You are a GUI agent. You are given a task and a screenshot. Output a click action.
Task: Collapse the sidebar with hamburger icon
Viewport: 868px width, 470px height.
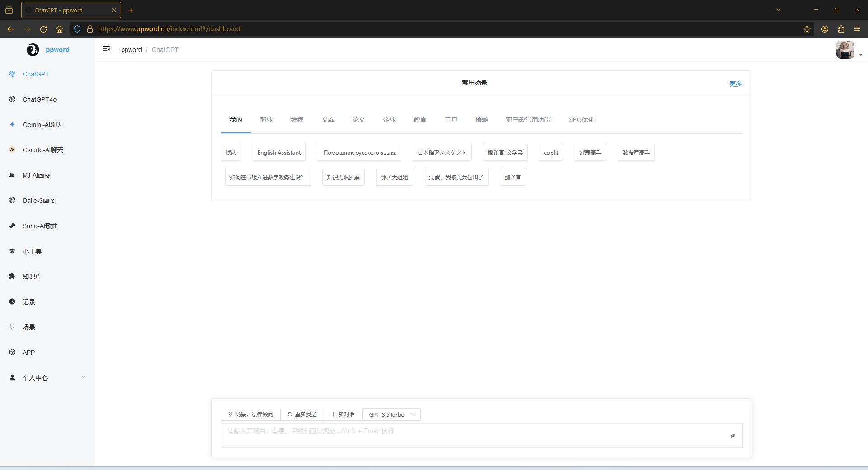click(x=106, y=50)
